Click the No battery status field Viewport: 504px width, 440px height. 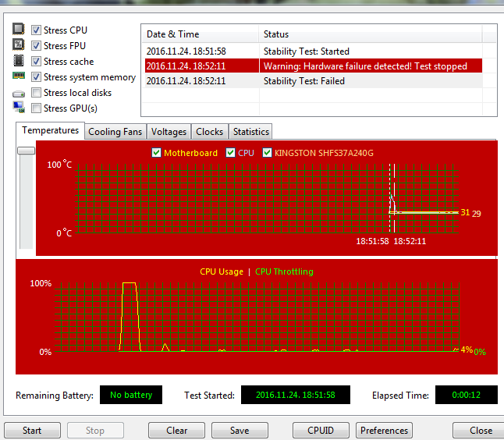pos(131,395)
